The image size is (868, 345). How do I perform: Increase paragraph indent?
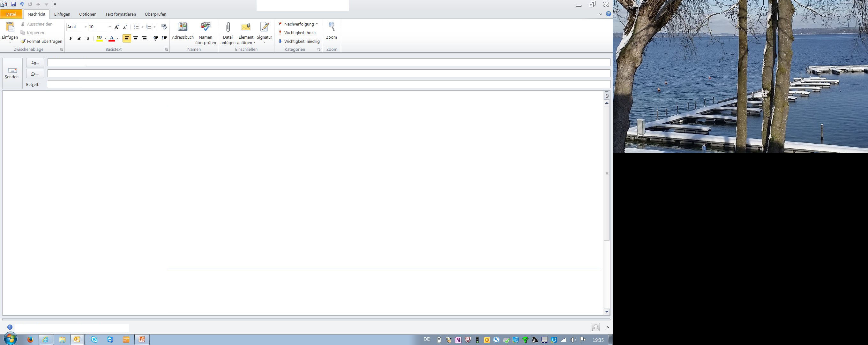[x=164, y=38]
